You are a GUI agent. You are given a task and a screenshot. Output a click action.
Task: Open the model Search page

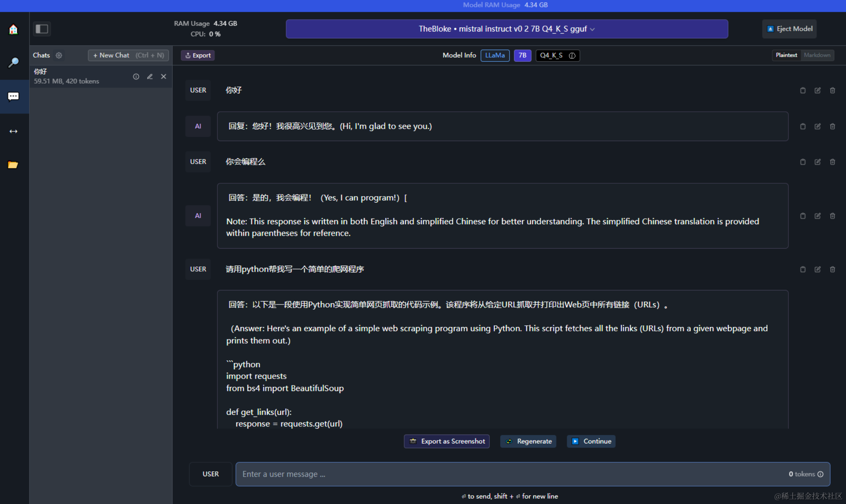pyautogui.click(x=14, y=63)
